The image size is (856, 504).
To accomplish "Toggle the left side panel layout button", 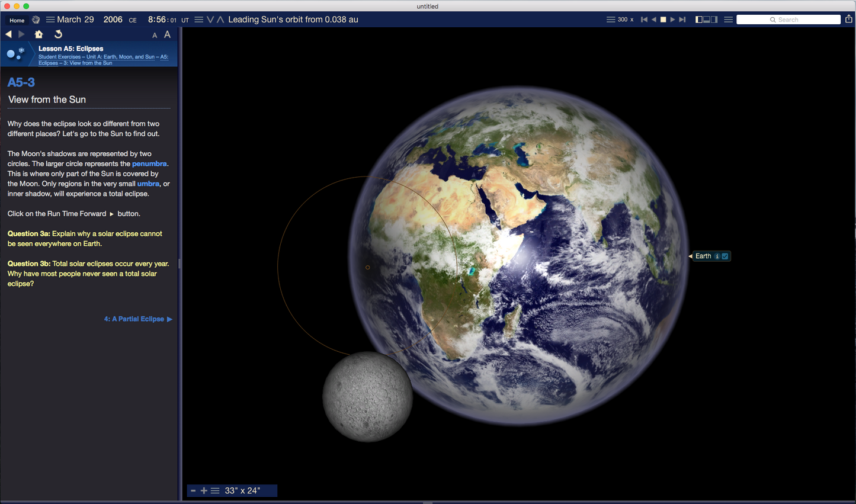I will tap(699, 20).
